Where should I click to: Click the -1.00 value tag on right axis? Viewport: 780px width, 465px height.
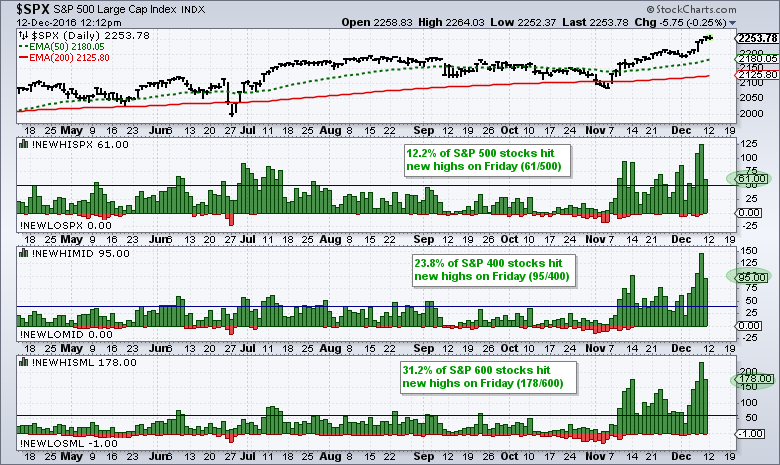coord(750,434)
